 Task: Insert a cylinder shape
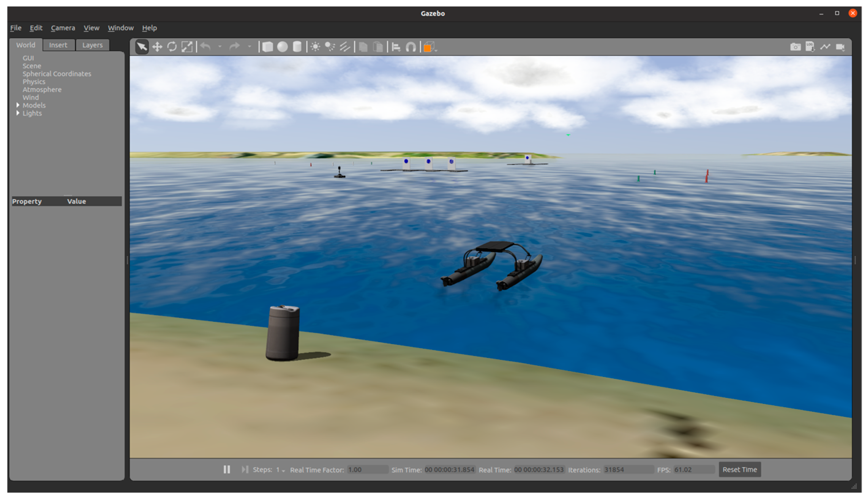pyautogui.click(x=297, y=47)
